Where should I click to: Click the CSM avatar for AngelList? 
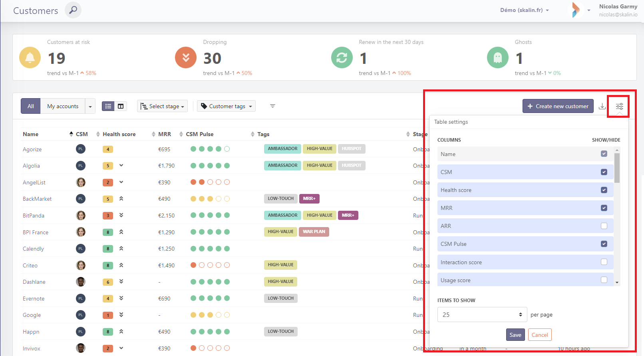[x=81, y=182]
